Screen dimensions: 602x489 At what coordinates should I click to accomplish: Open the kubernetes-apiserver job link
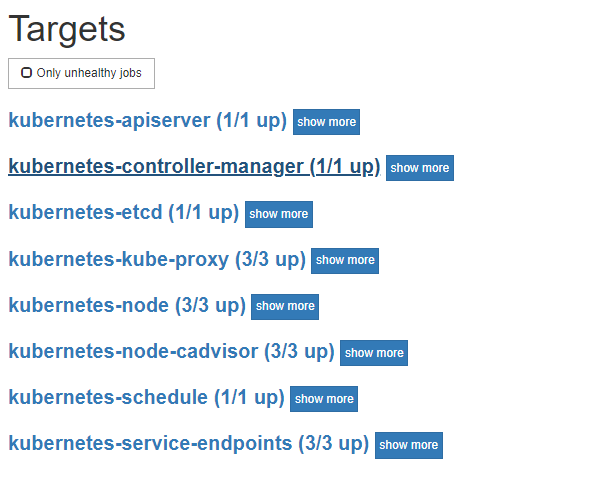(x=109, y=121)
